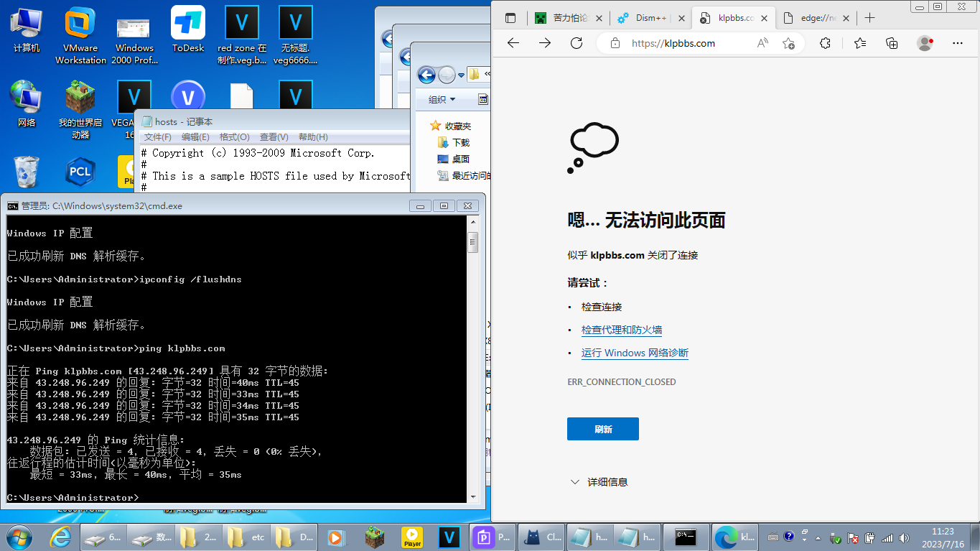Open 文件(F) menu in Notepad
Viewport: 980px width, 551px height.
tap(158, 137)
